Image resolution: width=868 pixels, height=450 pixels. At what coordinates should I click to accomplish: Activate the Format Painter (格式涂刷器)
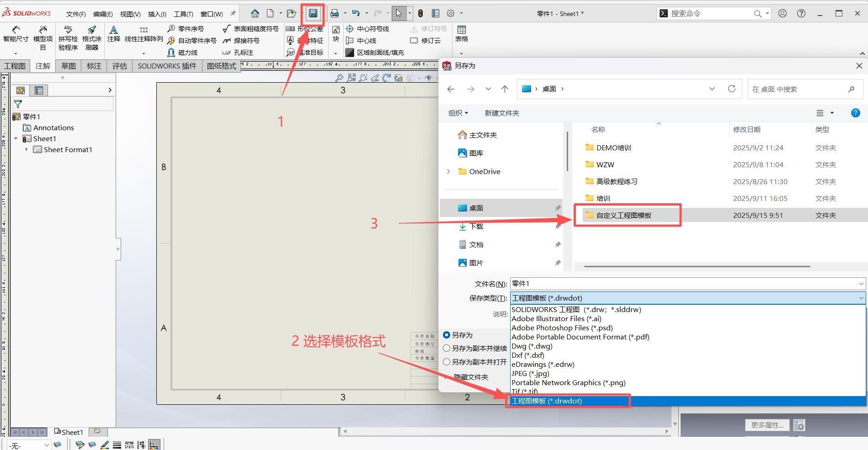[x=91, y=38]
